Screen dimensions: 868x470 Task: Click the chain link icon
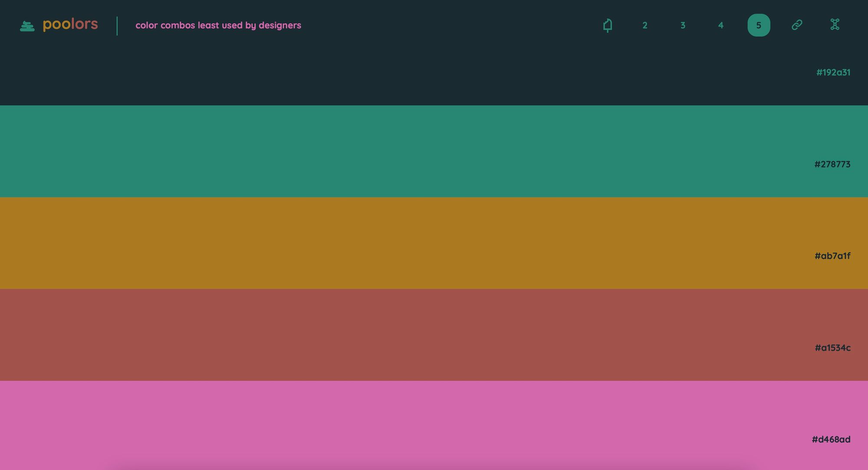point(797,25)
